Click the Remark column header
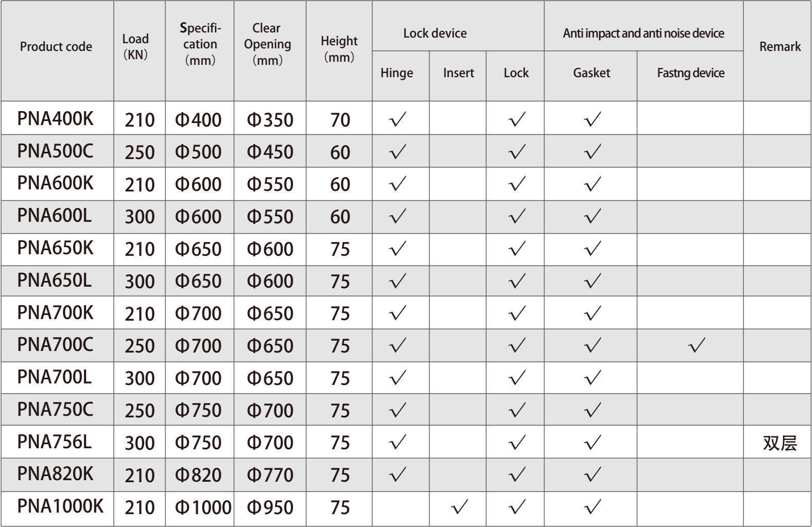 780,47
